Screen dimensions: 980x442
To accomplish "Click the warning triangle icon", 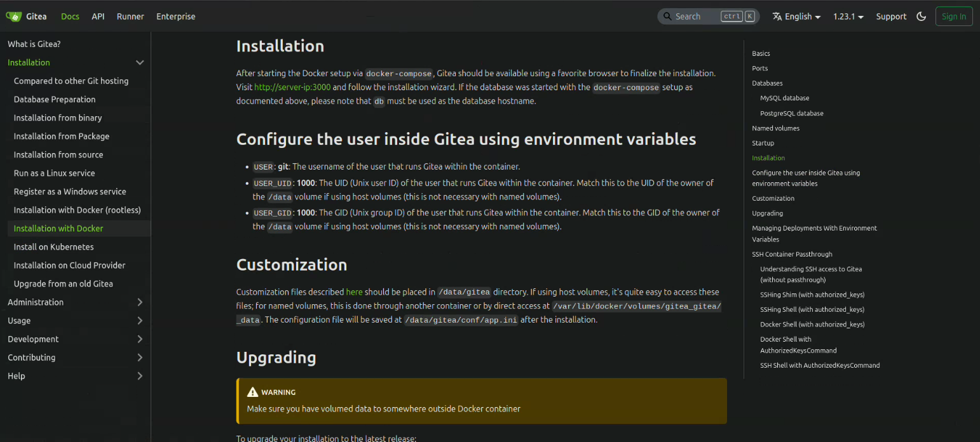I will click(x=253, y=392).
